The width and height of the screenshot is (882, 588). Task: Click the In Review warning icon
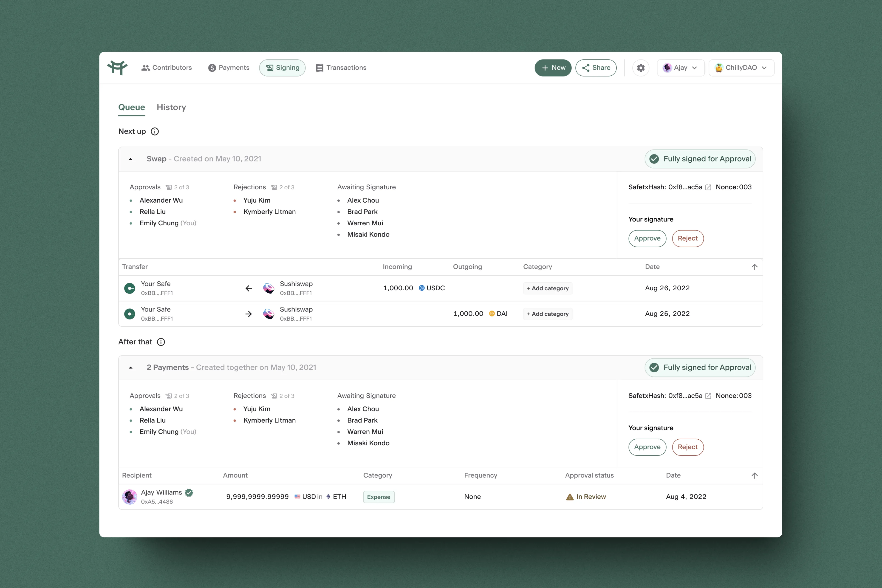[x=570, y=497]
